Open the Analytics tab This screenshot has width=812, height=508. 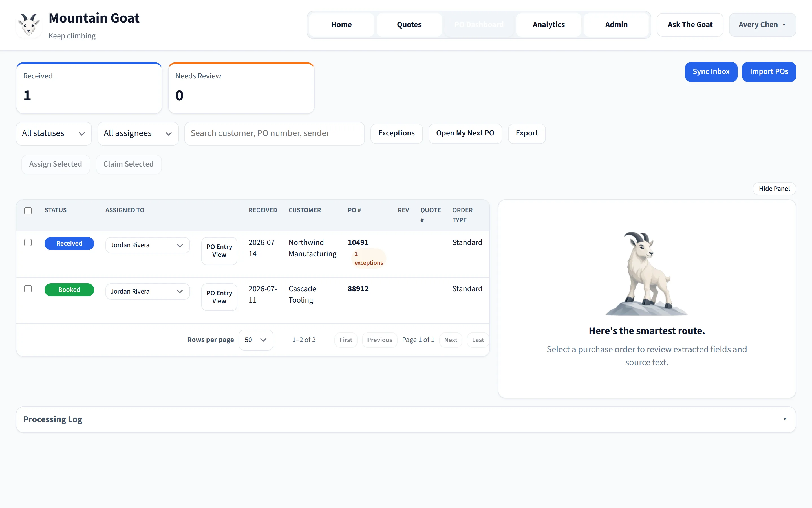point(549,25)
